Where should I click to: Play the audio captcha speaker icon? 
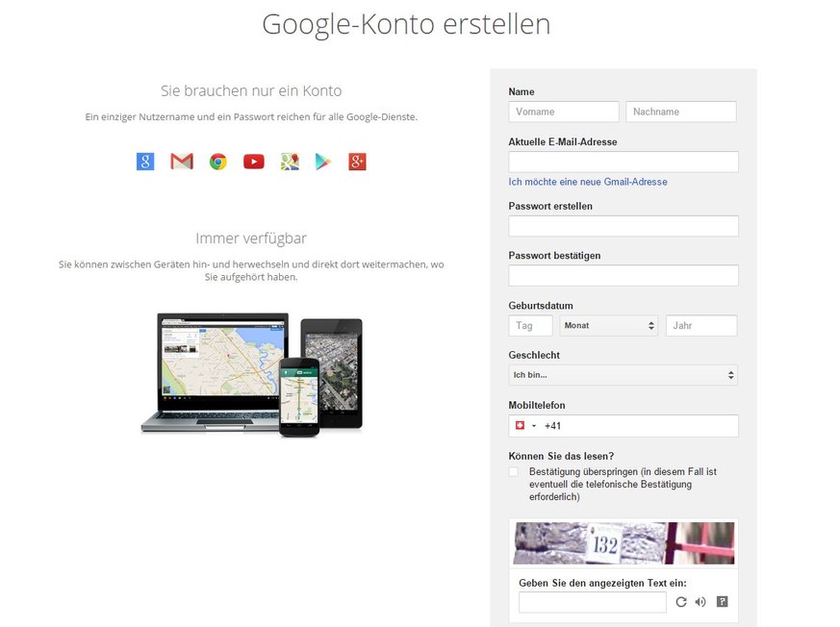click(700, 602)
